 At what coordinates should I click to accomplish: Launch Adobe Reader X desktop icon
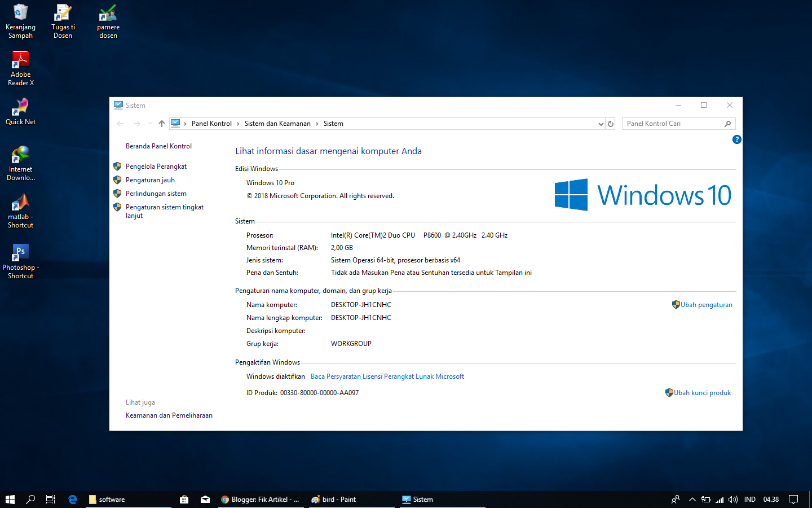20,69
